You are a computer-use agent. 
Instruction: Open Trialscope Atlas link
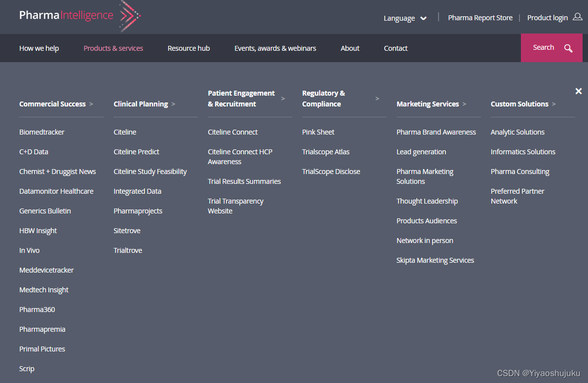(326, 152)
